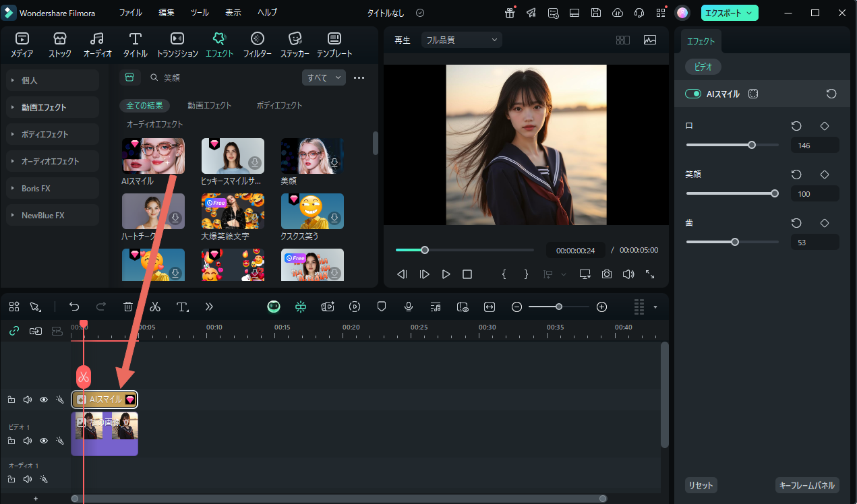Open the ツール menu
Image resolution: width=857 pixels, height=504 pixels.
coord(200,13)
